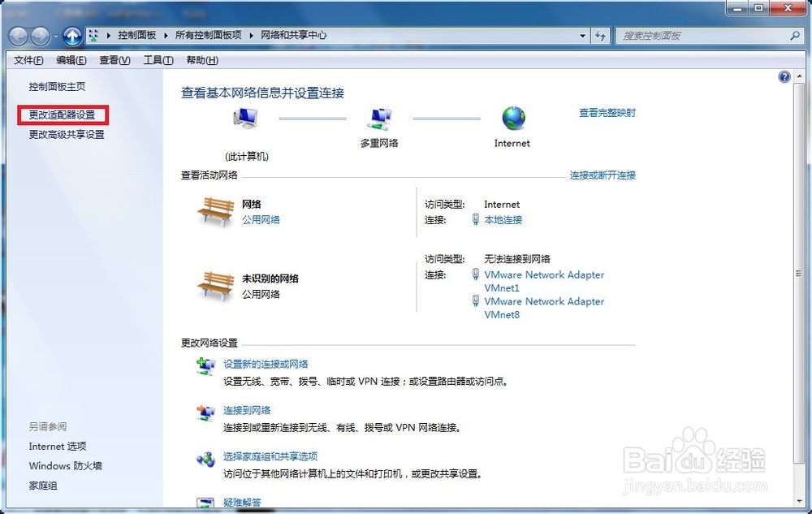Screen dimensions: 812x514
Task: Click the back navigation arrow button
Action: click(x=17, y=36)
